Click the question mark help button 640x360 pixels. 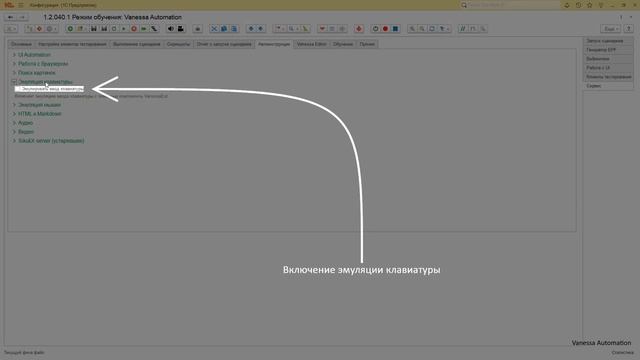(629, 29)
